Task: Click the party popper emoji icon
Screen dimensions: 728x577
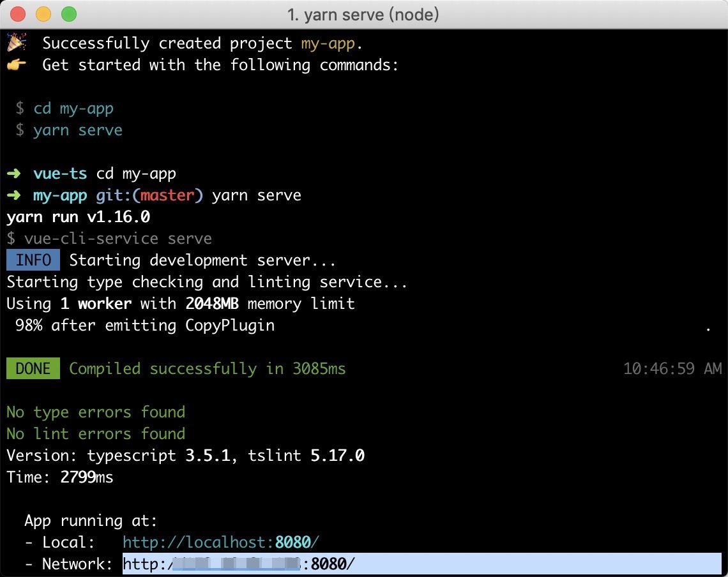Action: tap(15, 43)
